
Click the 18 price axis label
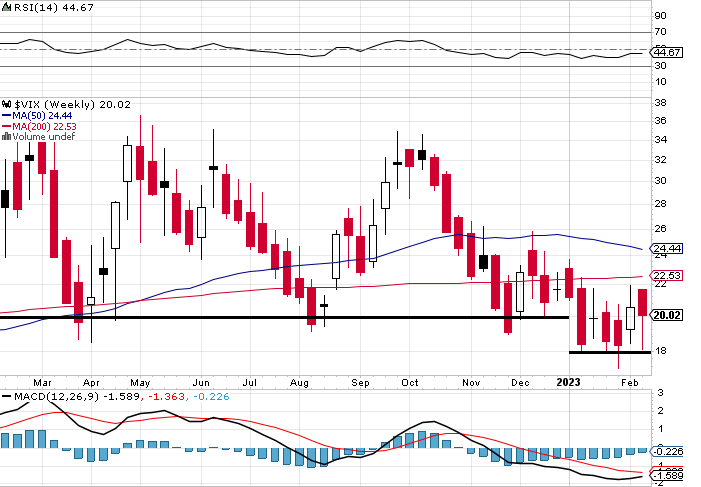[660, 351]
